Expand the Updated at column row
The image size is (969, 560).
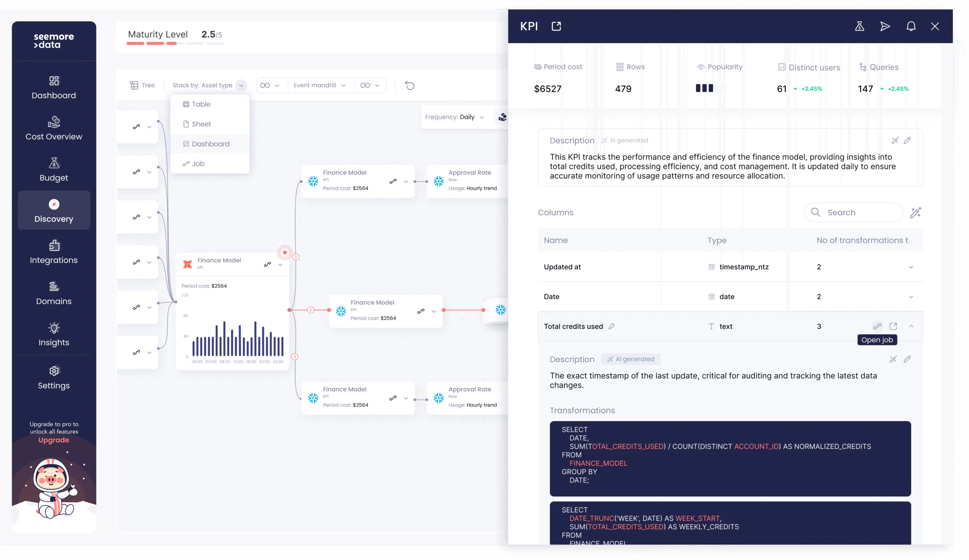911,267
